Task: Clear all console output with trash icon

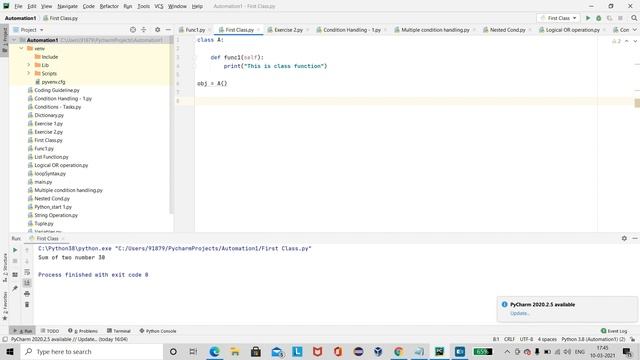Action: coord(27,304)
